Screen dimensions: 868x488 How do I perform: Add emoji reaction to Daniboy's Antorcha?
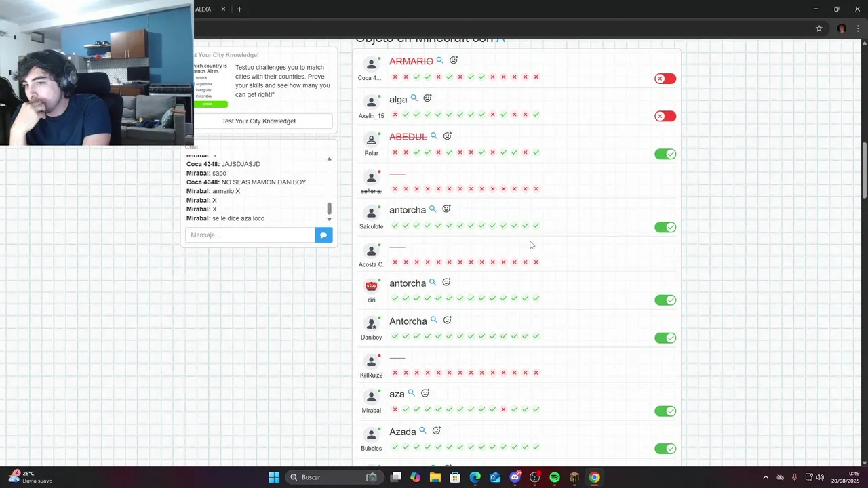point(448,321)
